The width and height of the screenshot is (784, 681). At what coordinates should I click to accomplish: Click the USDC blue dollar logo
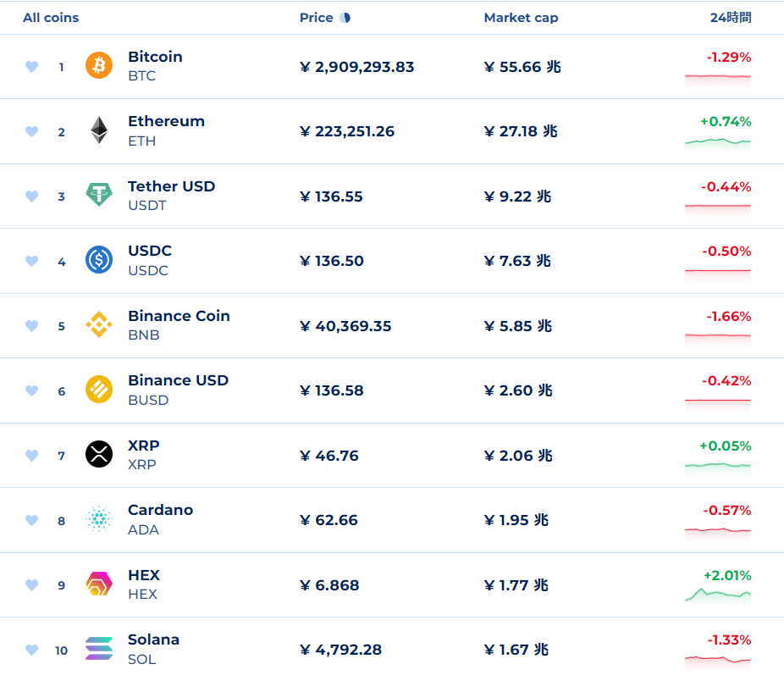(99, 260)
